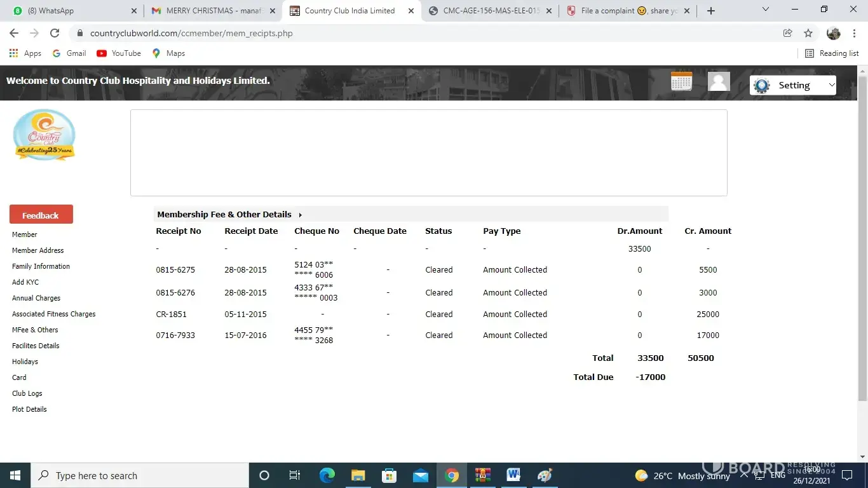Open the calendar icon in header
The height and width of the screenshot is (488, 868).
(681, 81)
